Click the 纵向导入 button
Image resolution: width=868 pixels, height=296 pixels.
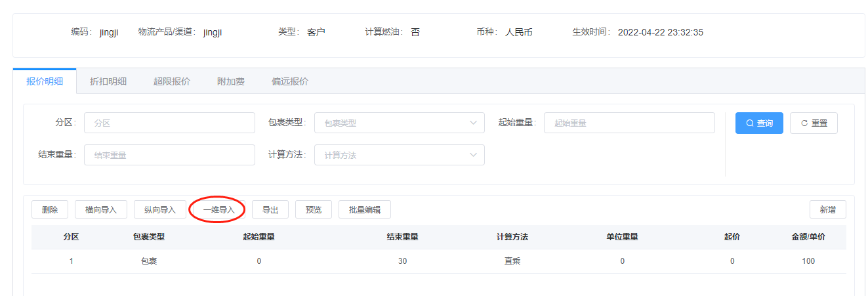(160, 209)
